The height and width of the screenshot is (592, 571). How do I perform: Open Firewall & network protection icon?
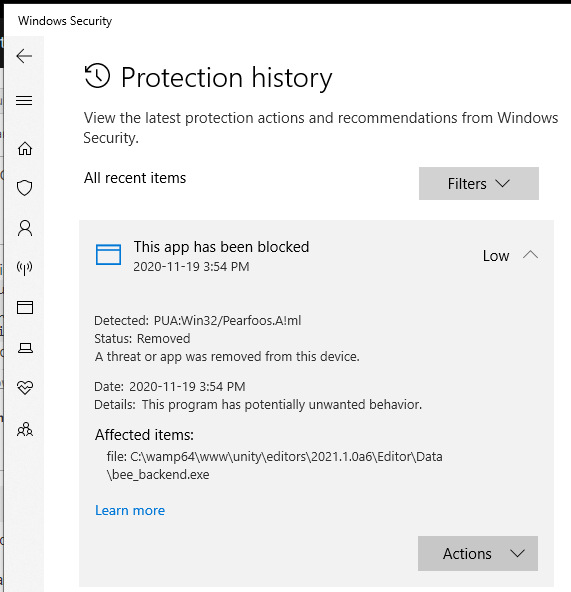pyautogui.click(x=25, y=268)
